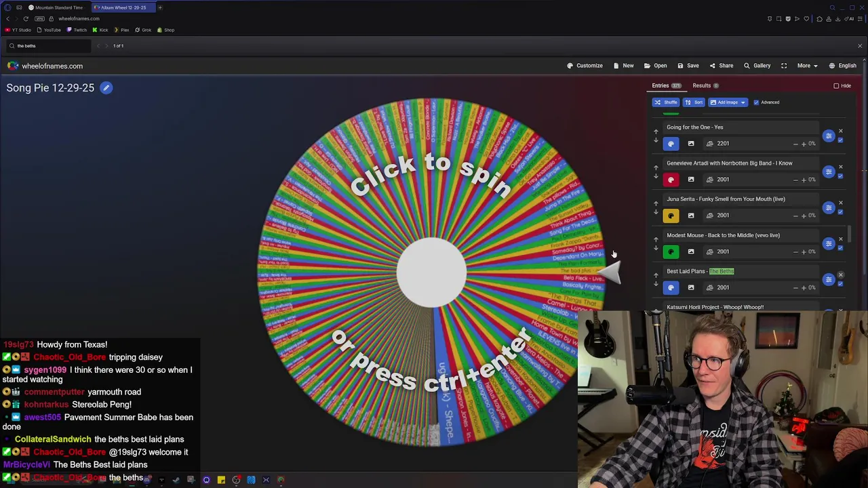Image resolution: width=868 pixels, height=488 pixels.
Task: Click Open in the site toolbar
Action: click(x=655, y=66)
